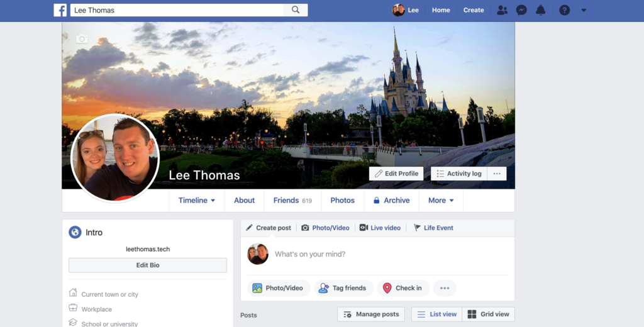
Task: Click the Edit Profile button
Action: (396, 174)
